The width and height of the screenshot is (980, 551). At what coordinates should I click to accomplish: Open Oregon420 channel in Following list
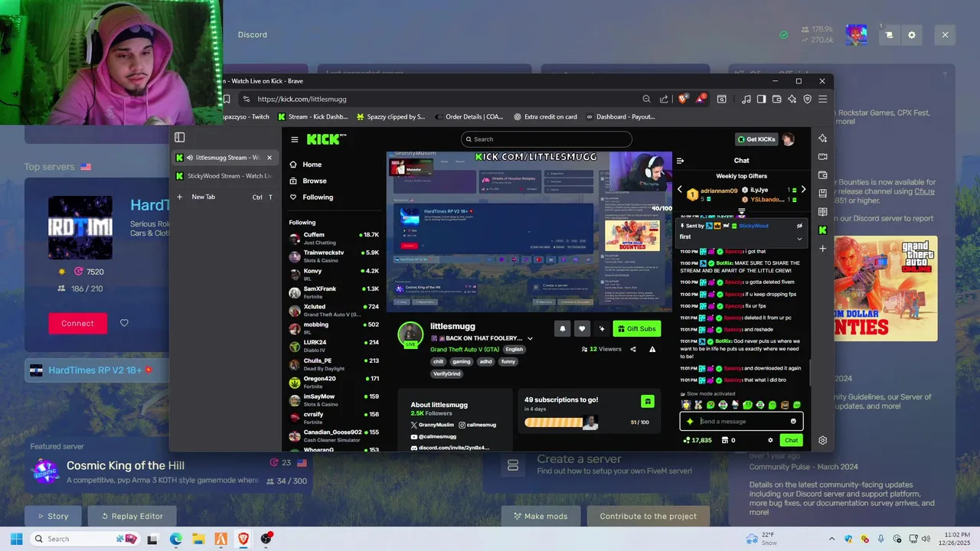334,382
